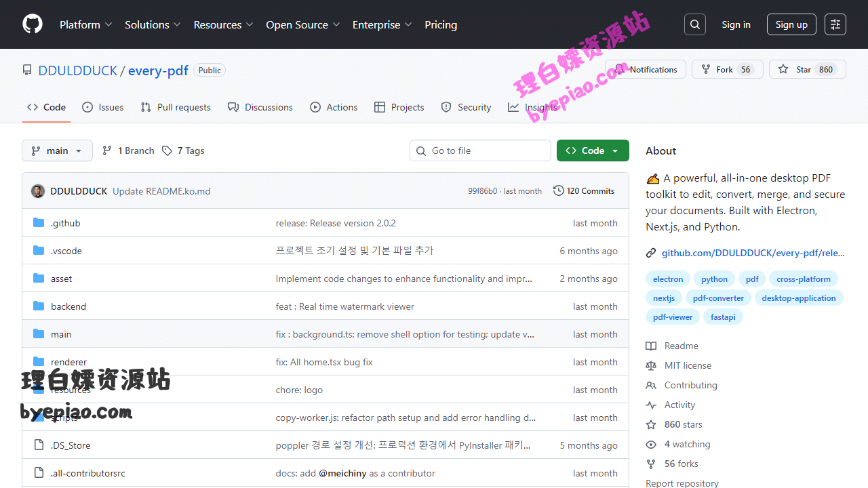Click commit message 'feat : Real time watermark viewer'
Viewport: 868px width, 488px height.
pyautogui.click(x=345, y=306)
